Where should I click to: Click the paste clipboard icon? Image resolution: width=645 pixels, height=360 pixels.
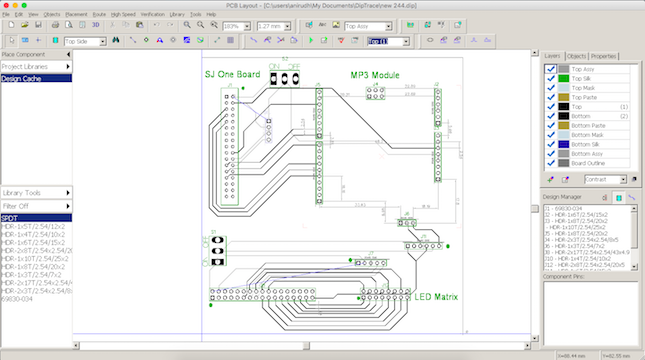tap(139, 26)
